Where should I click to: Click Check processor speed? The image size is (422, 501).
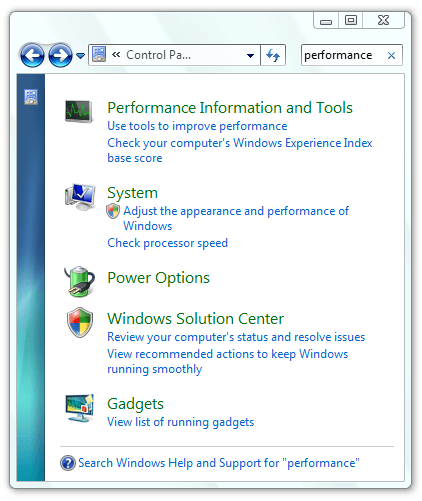point(167,243)
